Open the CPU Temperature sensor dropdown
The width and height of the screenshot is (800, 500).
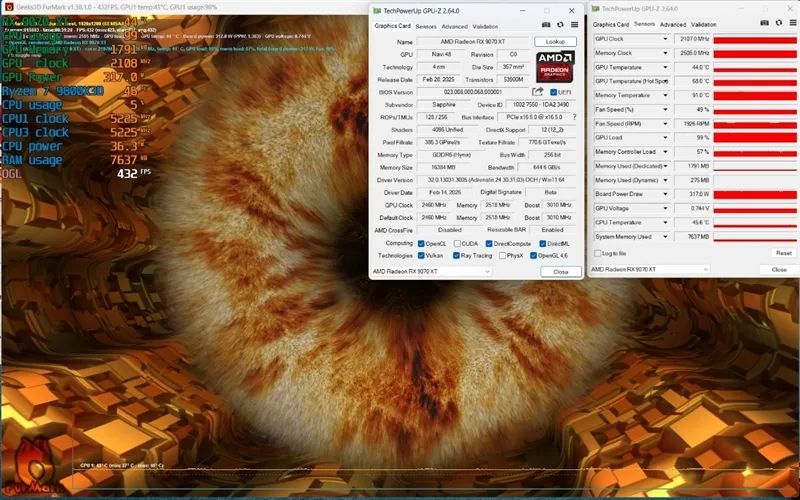click(665, 222)
